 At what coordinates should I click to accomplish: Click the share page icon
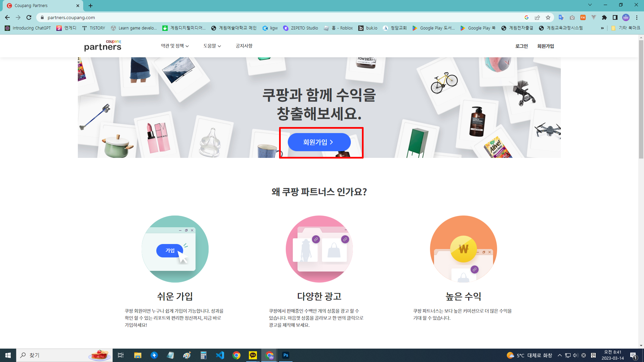537,17
